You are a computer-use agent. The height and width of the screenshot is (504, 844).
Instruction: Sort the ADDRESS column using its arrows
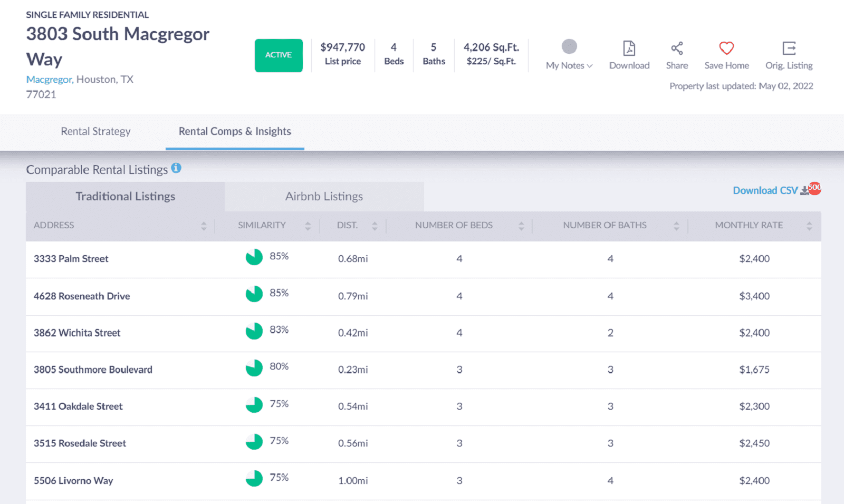tap(204, 225)
